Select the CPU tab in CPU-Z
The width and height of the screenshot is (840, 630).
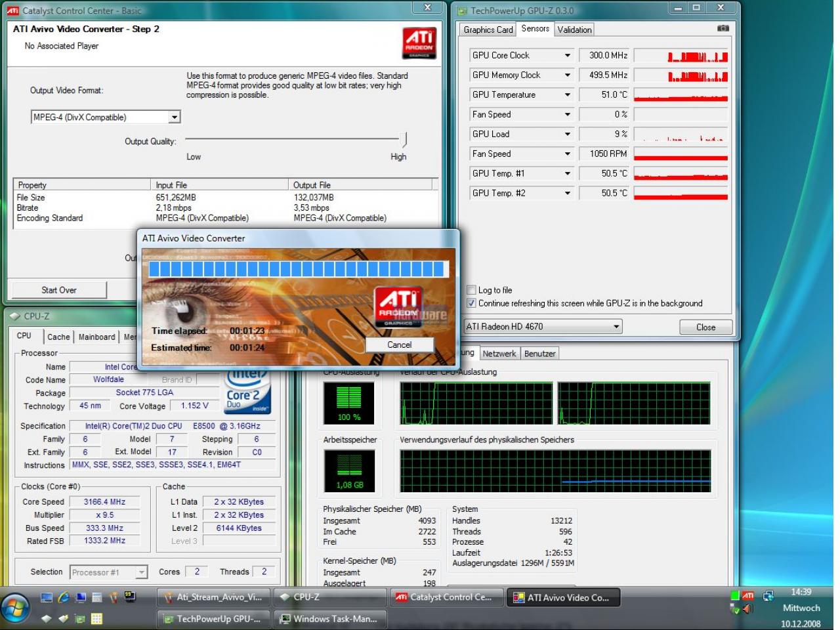tap(24, 335)
